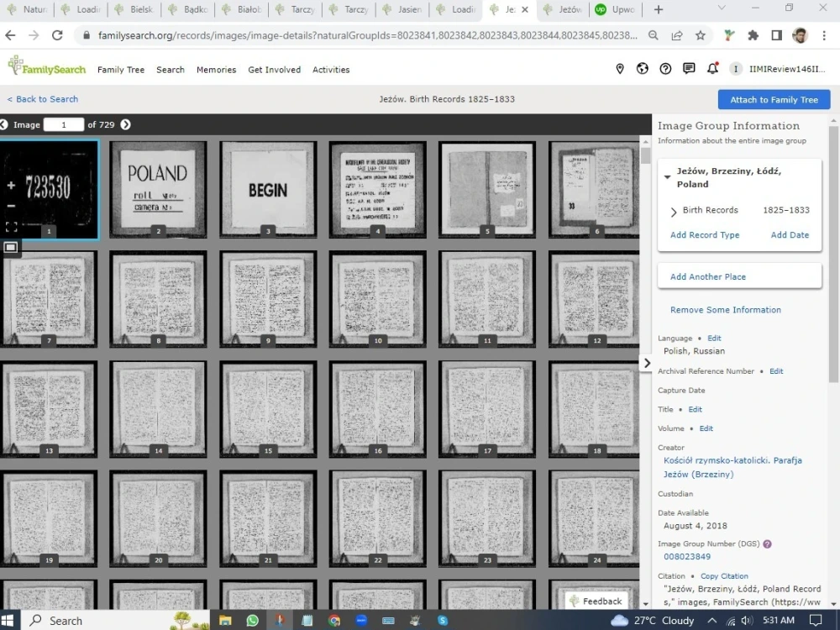Open Skype from taskbar
The image size is (840, 630).
tap(443, 621)
